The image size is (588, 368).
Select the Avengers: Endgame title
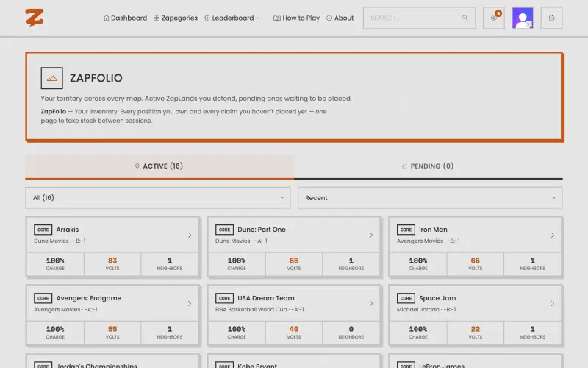88,298
